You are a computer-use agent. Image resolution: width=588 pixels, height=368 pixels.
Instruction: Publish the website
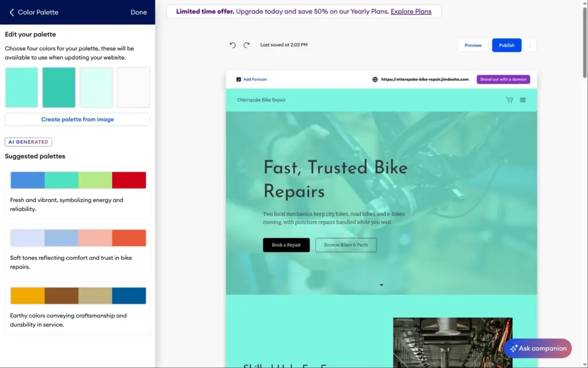(x=506, y=45)
